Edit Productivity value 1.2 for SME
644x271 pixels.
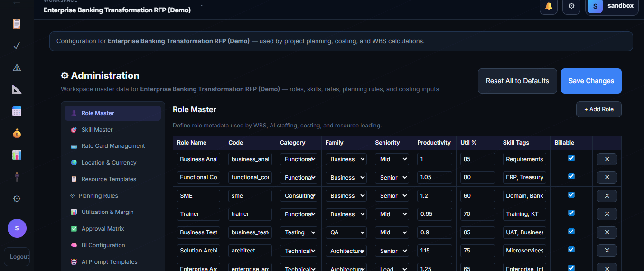tap(435, 196)
